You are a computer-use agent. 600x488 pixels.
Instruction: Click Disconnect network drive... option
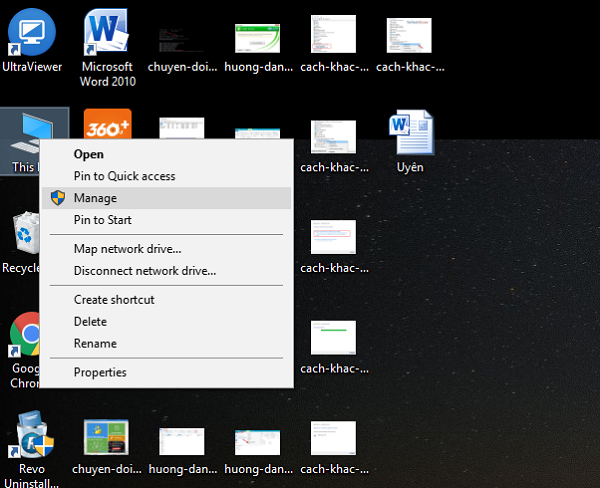[144, 271]
